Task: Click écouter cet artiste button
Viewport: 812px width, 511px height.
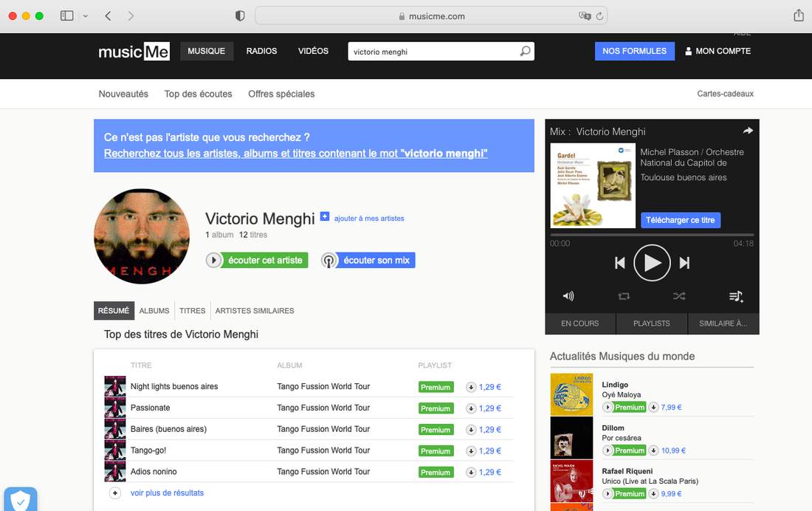Action: pos(265,260)
